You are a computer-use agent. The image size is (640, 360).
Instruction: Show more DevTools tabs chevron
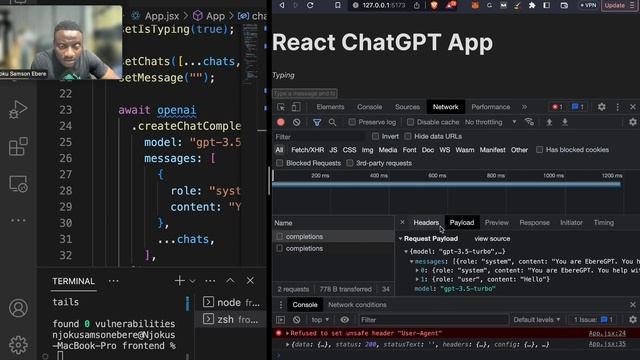[x=524, y=107]
